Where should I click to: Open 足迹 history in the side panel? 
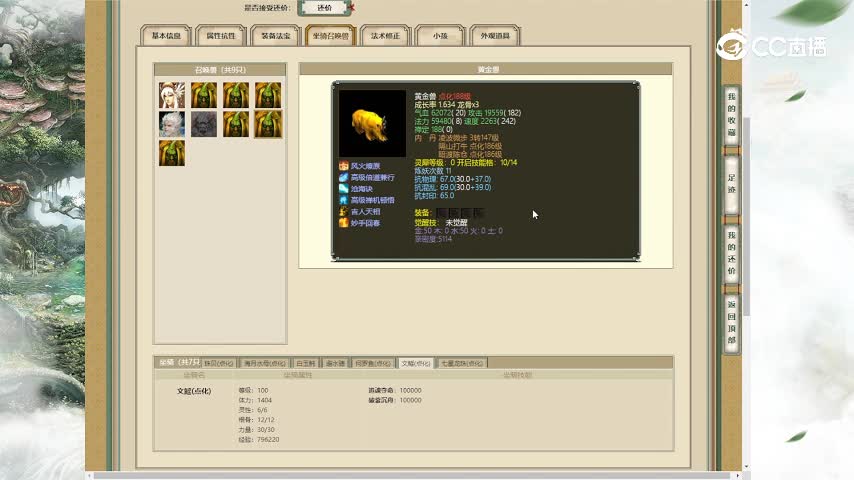[731, 184]
